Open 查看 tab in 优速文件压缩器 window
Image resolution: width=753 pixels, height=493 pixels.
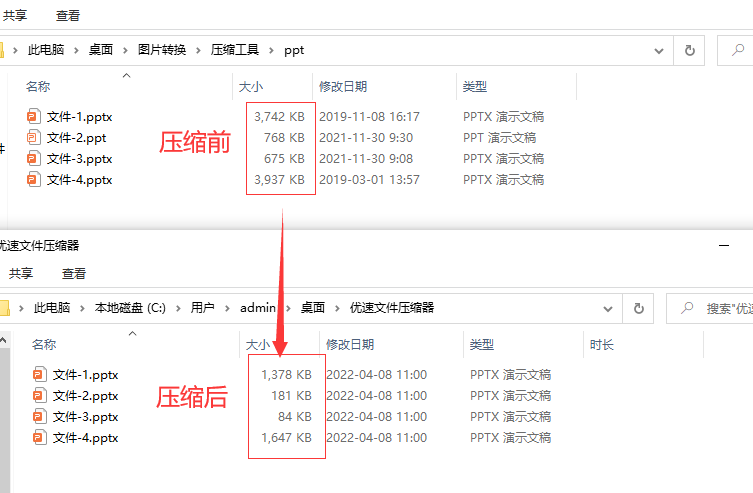tap(74, 273)
